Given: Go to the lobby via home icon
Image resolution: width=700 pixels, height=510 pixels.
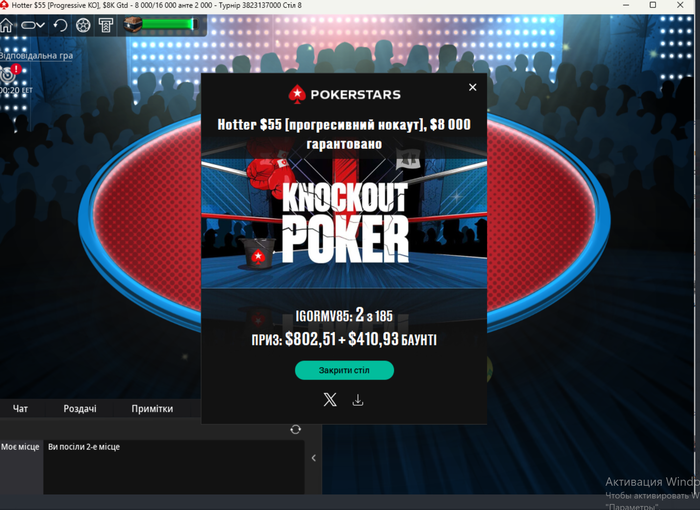Looking at the screenshot, I should click(6, 25).
